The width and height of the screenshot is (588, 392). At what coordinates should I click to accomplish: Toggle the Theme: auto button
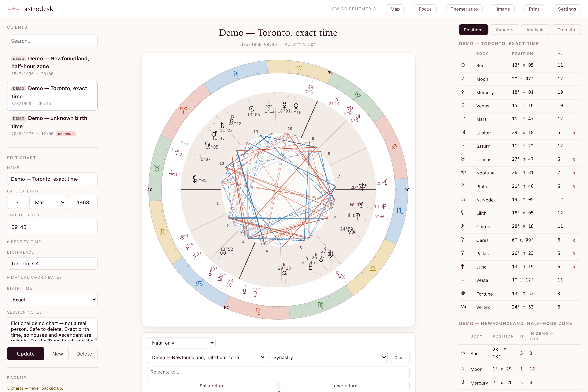[464, 9]
